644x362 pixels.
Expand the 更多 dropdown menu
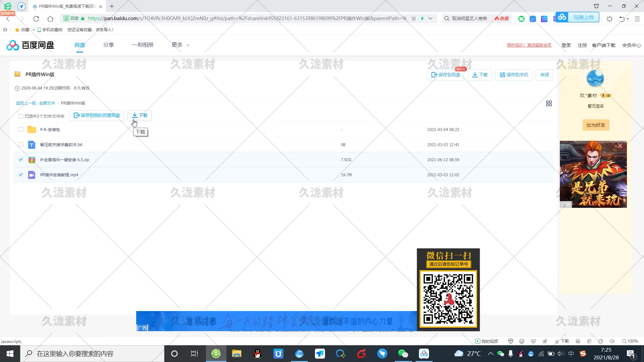180,45
